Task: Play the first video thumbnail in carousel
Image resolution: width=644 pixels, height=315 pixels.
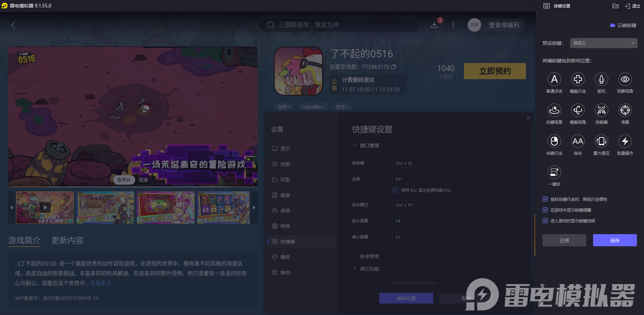Action: (45, 207)
